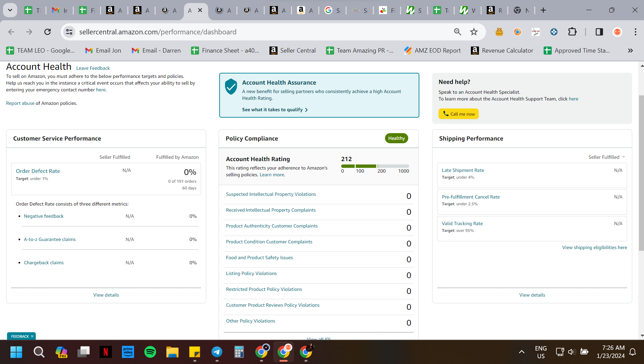Bookmark this page with the star icon
The image size is (644, 364).
point(474,32)
